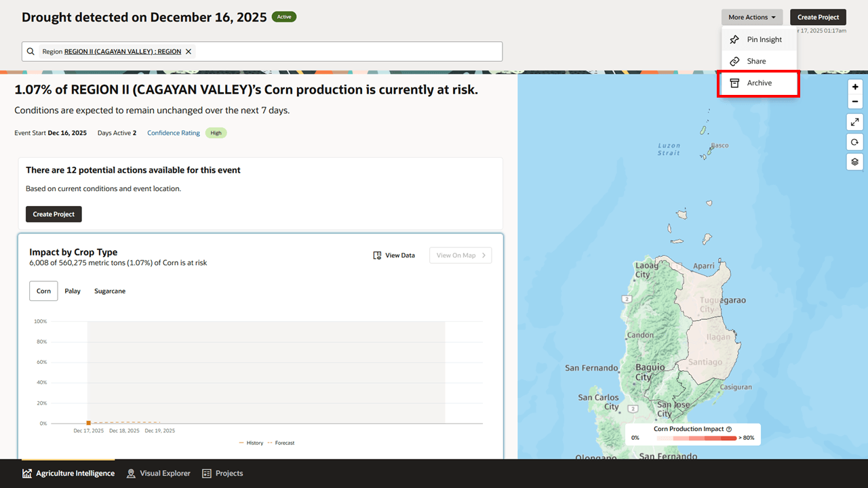Screen dimensions: 868x488
Task: Click the High confidence badge
Action: pos(216,133)
